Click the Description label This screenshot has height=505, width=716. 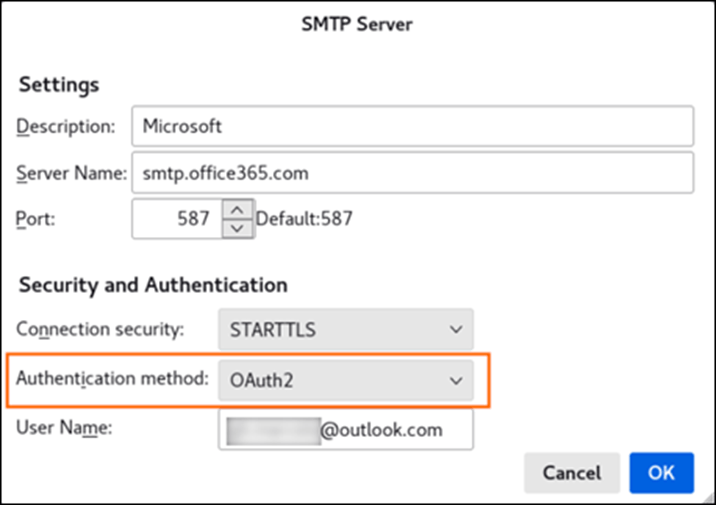(66, 126)
